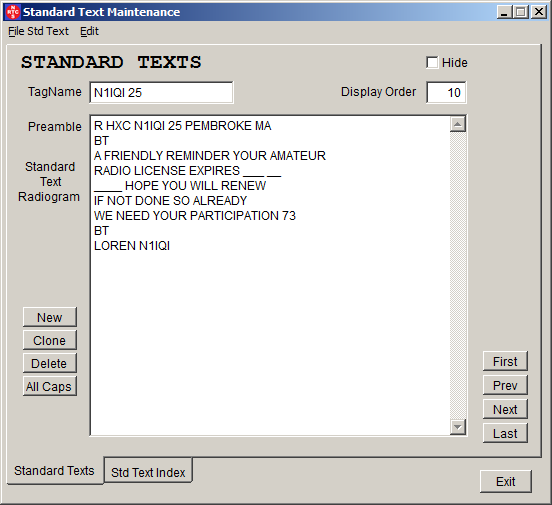
Task: Click the New button
Action: point(50,317)
